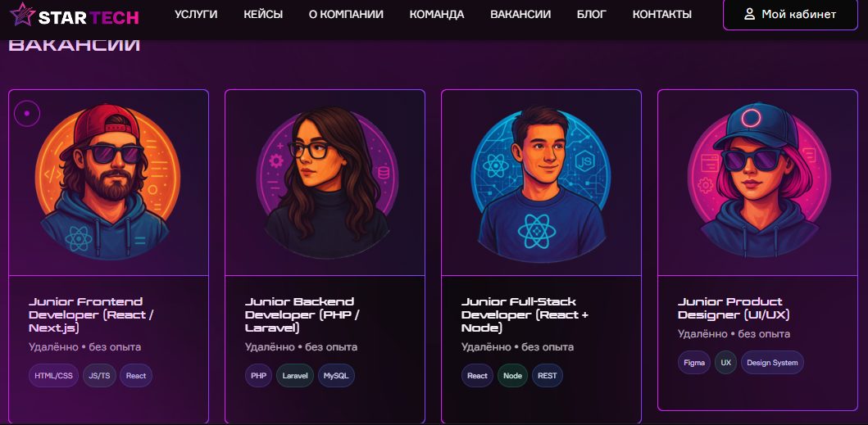The width and height of the screenshot is (868, 425).
Task: Open Junior Product Designer vacancy title
Action: (x=734, y=308)
